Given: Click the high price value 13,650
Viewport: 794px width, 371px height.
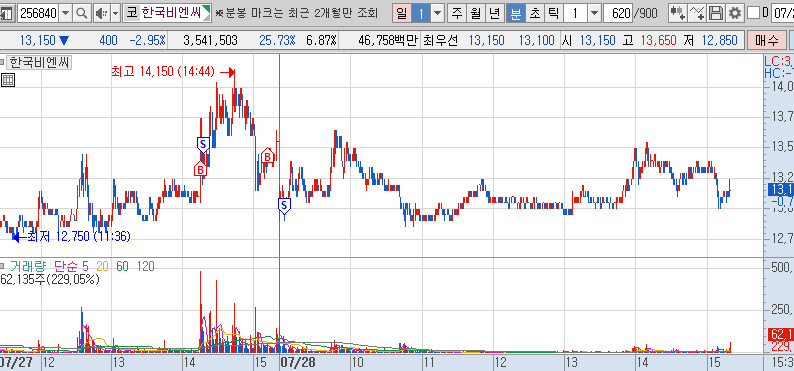Looking at the screenshot, I should pyautogui.click(x=658, y=40).
